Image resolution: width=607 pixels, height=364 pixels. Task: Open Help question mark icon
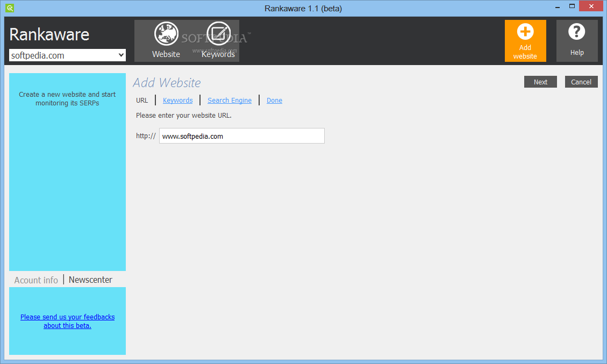pos(577,32)
